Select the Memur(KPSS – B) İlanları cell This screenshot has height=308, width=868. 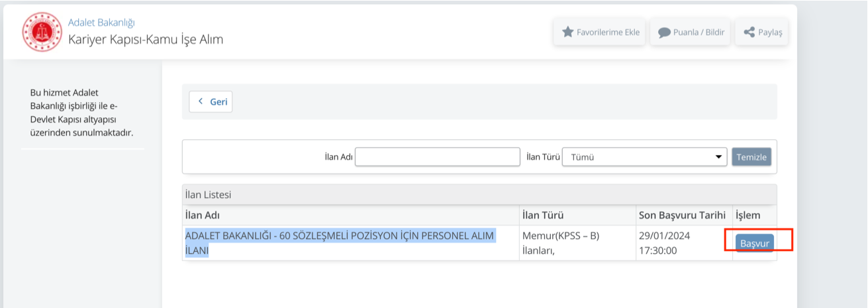[x=577, y=243]
